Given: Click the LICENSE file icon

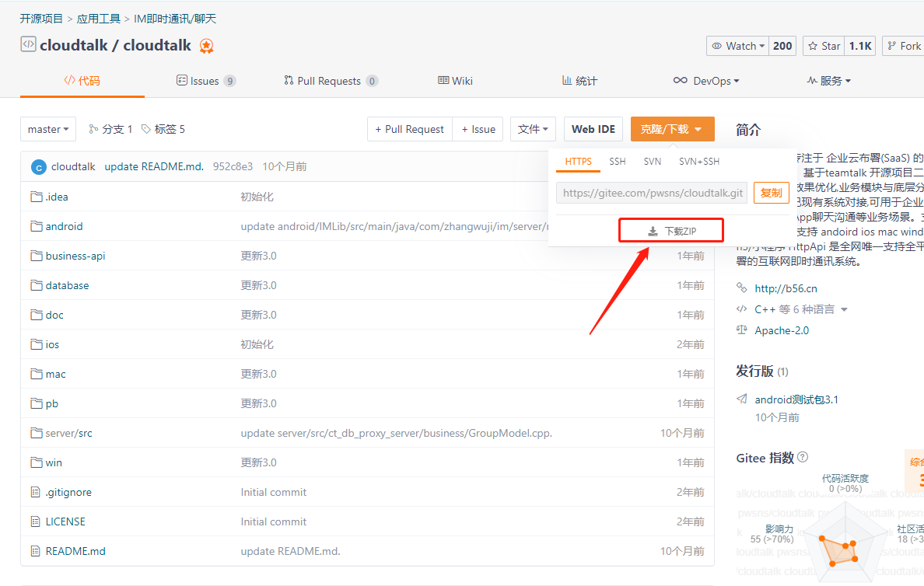Looking at the screenshot, I should pyautogui.click(x=35, y=521).
